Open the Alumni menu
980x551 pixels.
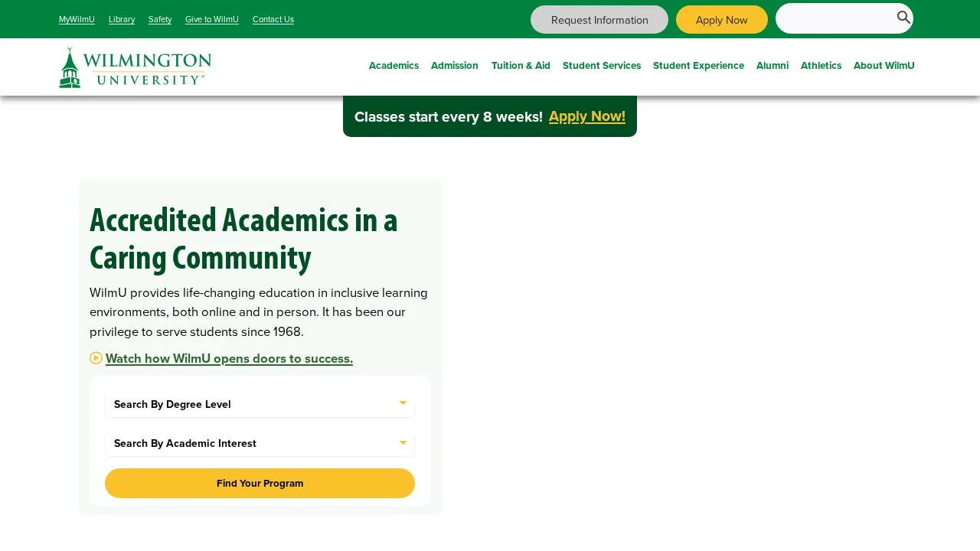tap(773, 66)
